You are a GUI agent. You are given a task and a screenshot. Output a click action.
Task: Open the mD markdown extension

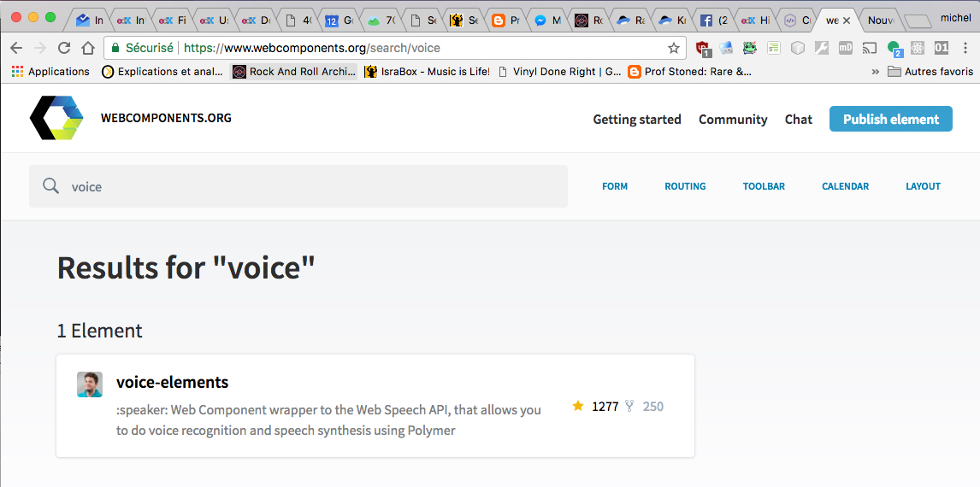[846, 48]
